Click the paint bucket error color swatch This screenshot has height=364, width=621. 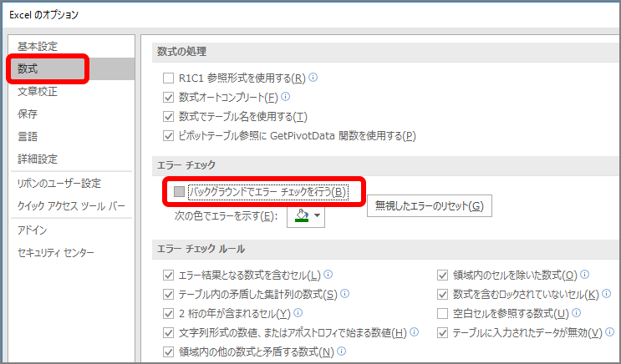(x=302, y=215)
